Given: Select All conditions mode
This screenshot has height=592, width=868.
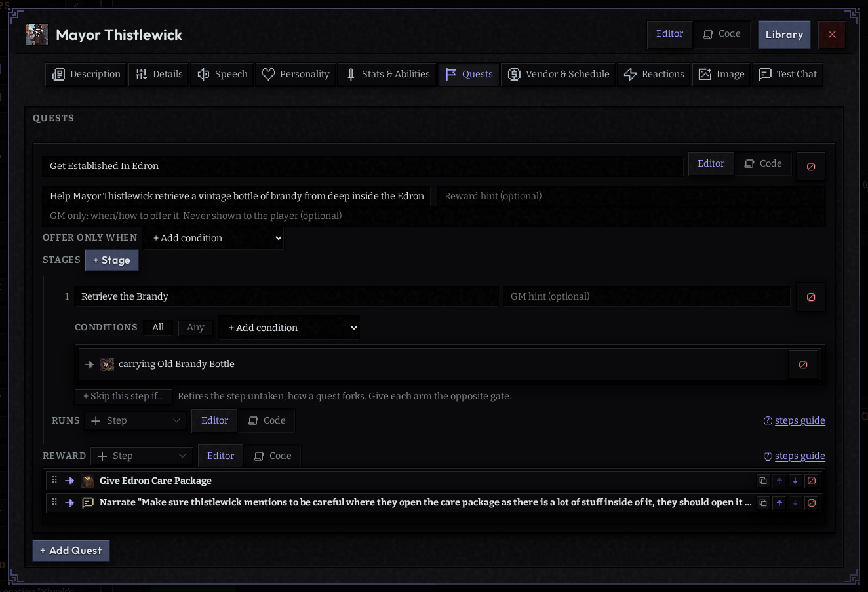Looking at the screenshot, I should pos(158,327).
